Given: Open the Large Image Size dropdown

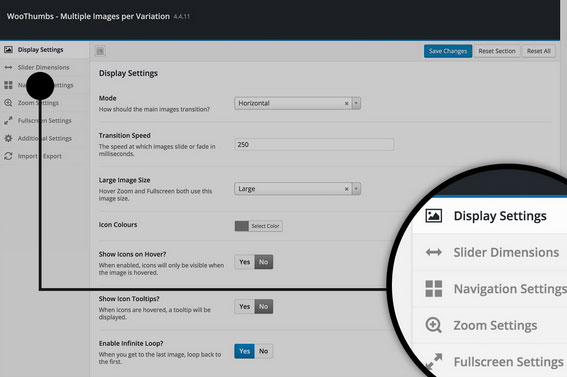Looking at the screenshot, I should coord(297,189).
